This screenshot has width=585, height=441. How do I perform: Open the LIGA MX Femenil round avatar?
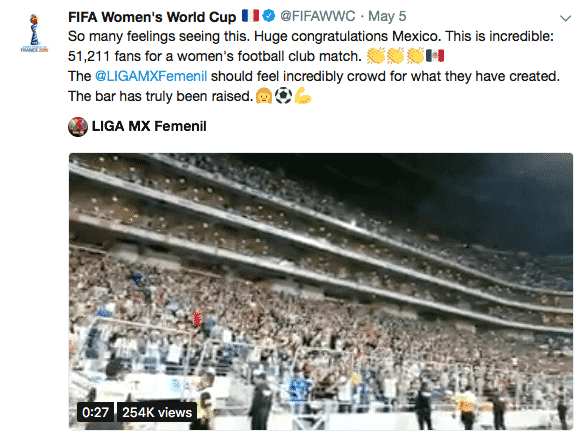click(x=78, y=126)
